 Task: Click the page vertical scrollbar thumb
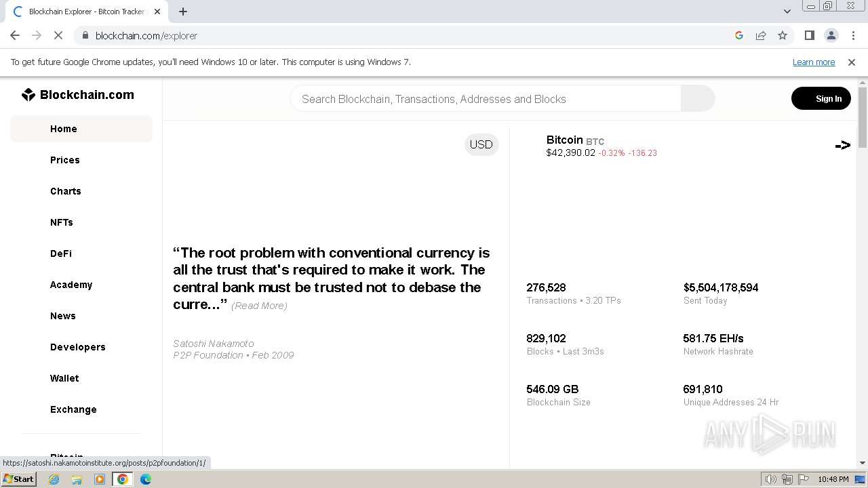[862, 117]
